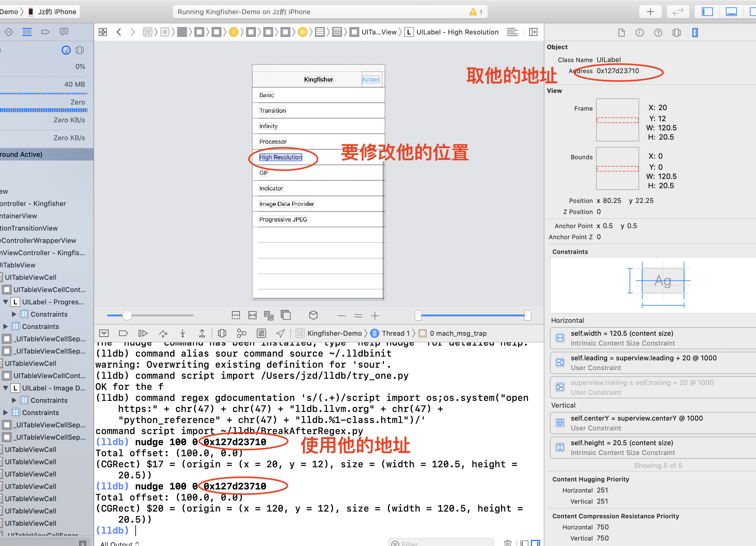756x546 pixels.
Task: Click the console Filter field
Action: click(x=440, y=543)
